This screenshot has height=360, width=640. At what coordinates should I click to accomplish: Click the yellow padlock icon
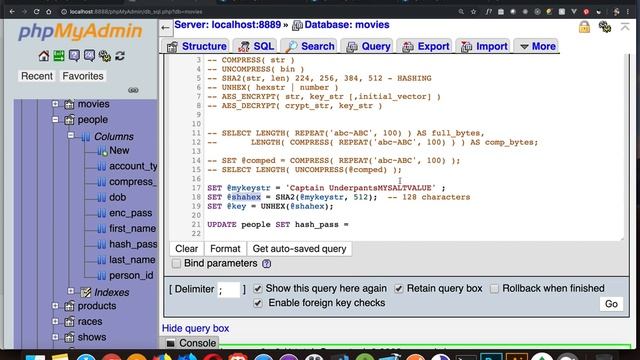[x=584, y=27]
